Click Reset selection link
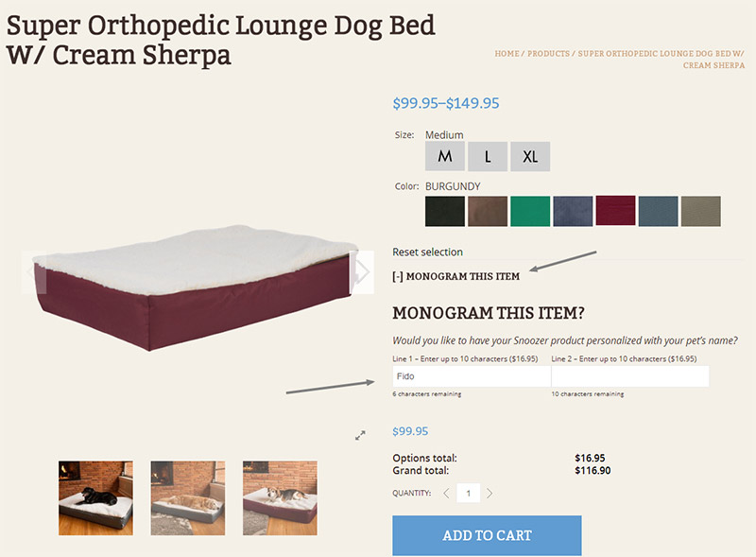756x557 pixels. [428, 252]
